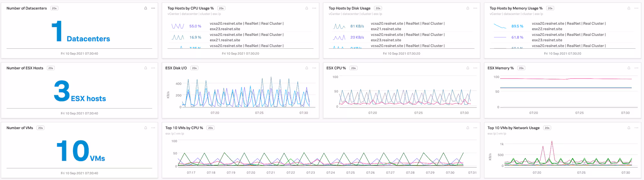Click the bell icon on Top 10 VMs by CPU %
Screen dimensions: 644x180
tap(468, 128)
